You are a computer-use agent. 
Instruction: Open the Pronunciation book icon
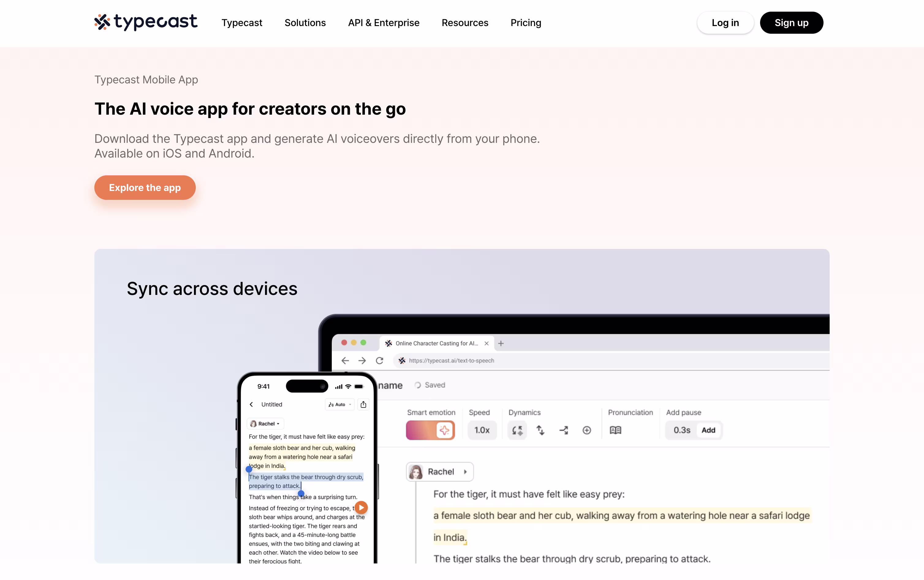pyautogui.click(x=615, y=430)
